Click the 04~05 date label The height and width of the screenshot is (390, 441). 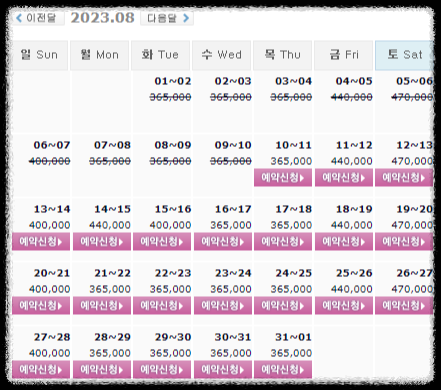pos(354,81)
